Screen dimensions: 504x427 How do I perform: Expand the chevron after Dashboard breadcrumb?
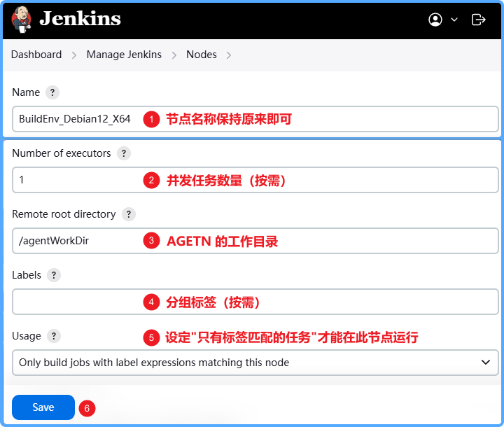pos(74,55)
